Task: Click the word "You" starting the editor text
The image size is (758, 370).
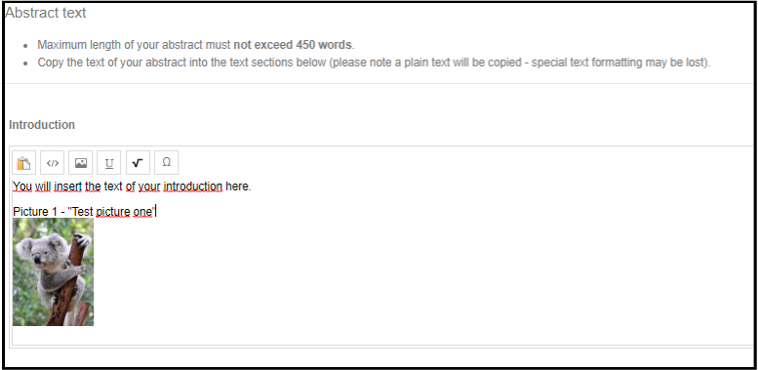Action: tap(23, 186)
